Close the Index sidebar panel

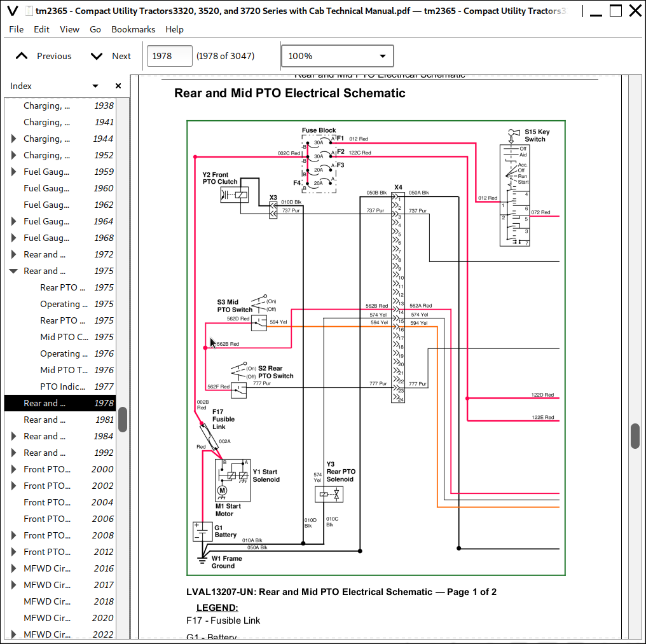coord(118,86)
